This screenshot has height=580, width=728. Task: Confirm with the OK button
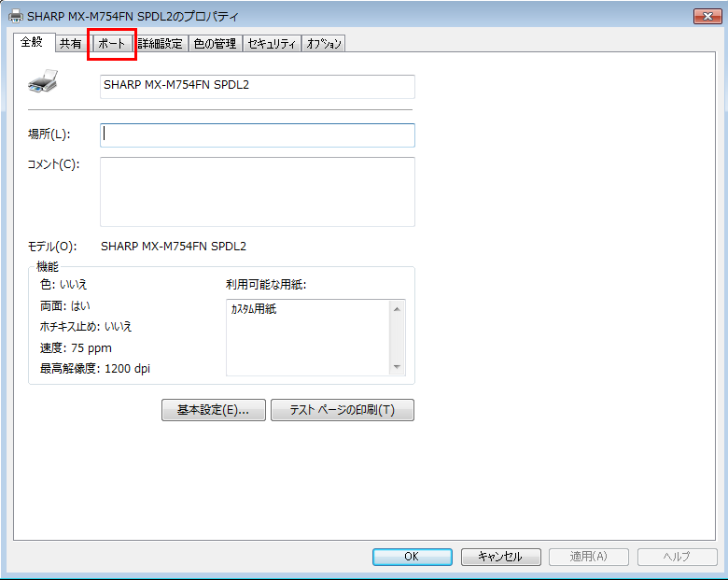coord(412,556)
